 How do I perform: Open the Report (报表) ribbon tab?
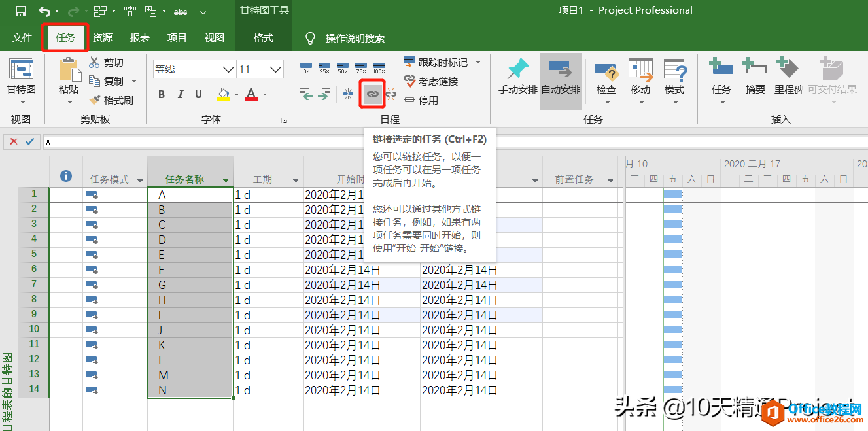(x=140, y=38)
